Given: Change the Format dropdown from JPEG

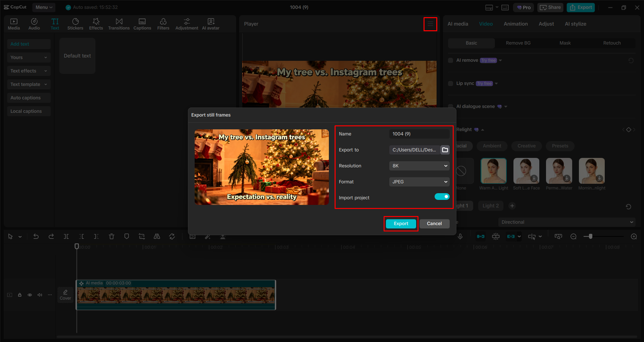Looking at the screenshot, I should click(419, 181).
